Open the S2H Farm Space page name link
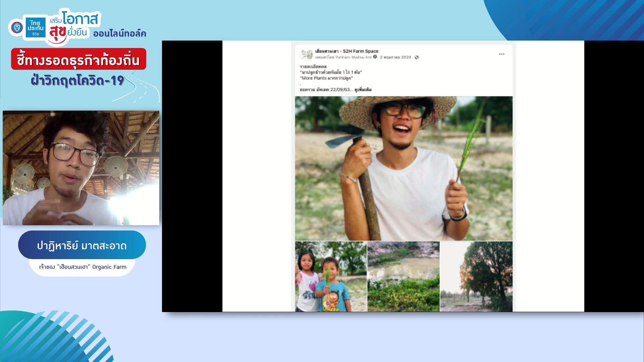This screenshot has width=644, height=362. pos(347,51)
